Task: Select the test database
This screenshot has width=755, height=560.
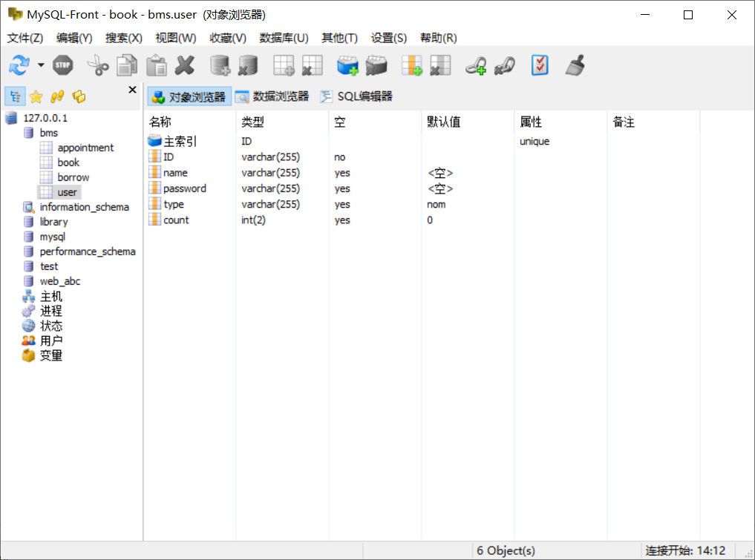Action: tap(49, 266)
